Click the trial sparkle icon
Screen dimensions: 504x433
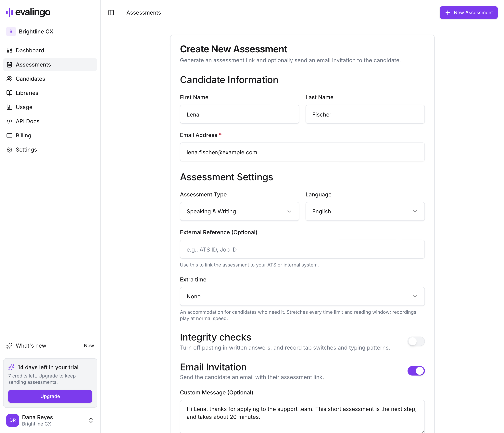coord(11,367)
